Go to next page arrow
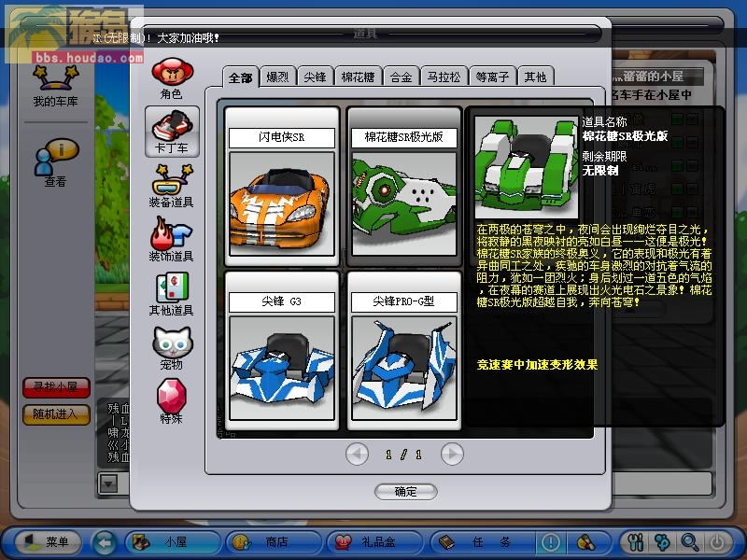This screenshot has width=747, height=560. coord(452,455)
